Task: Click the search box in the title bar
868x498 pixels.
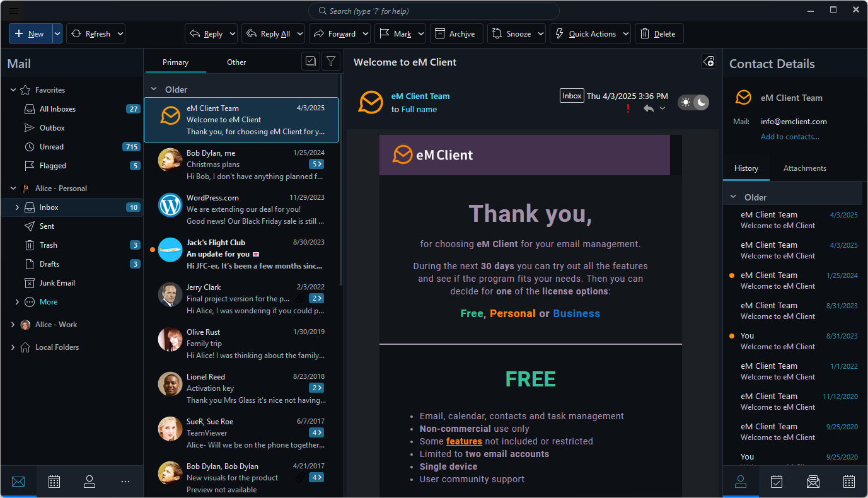Action: 434,11
